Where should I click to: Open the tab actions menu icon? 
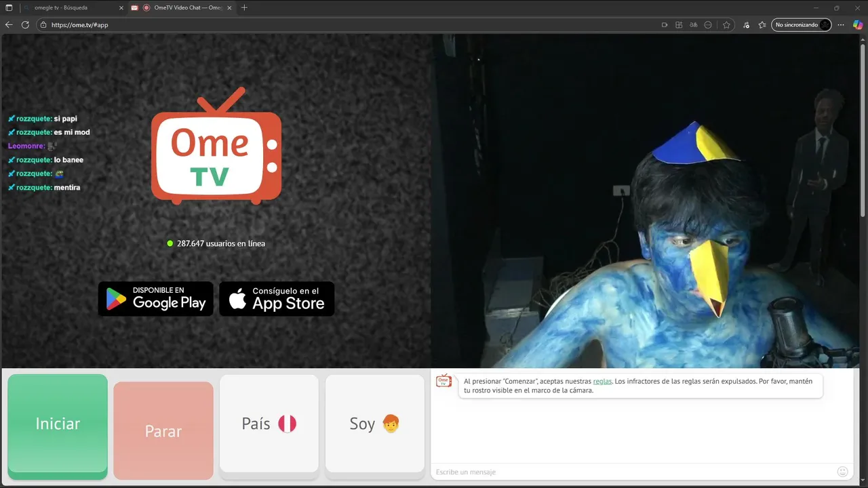click(x=9, y=7)
